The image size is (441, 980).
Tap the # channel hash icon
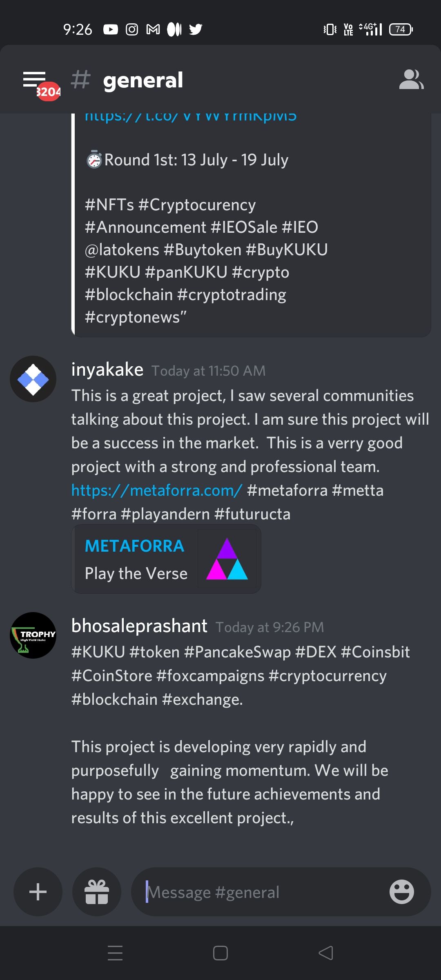[x=80, y=79]
